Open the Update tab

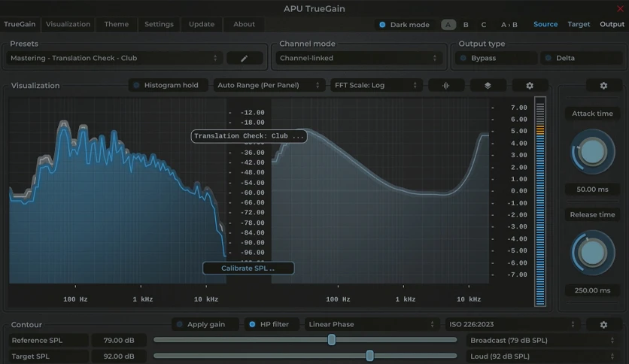point(202,24)
